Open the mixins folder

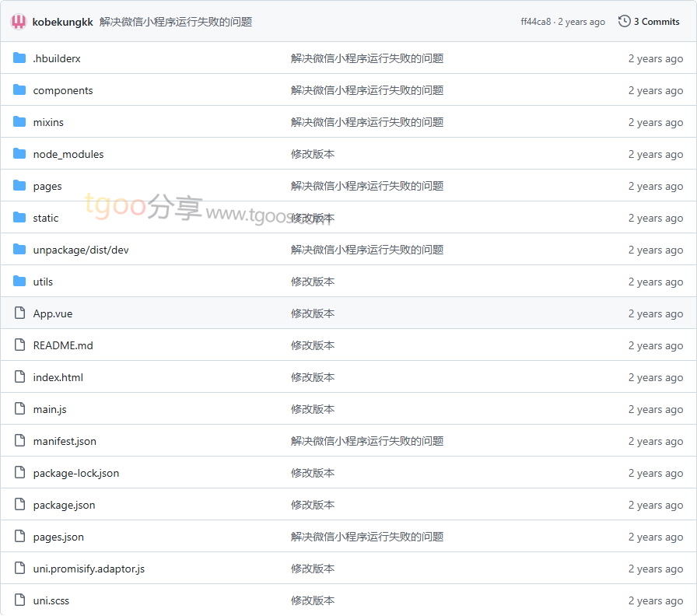point(48,122)
